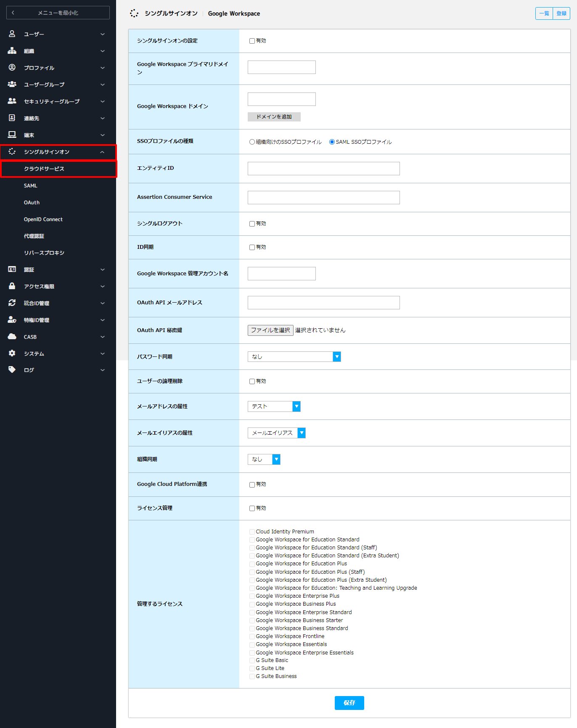Check G Suite Basic license

point(252,661)
